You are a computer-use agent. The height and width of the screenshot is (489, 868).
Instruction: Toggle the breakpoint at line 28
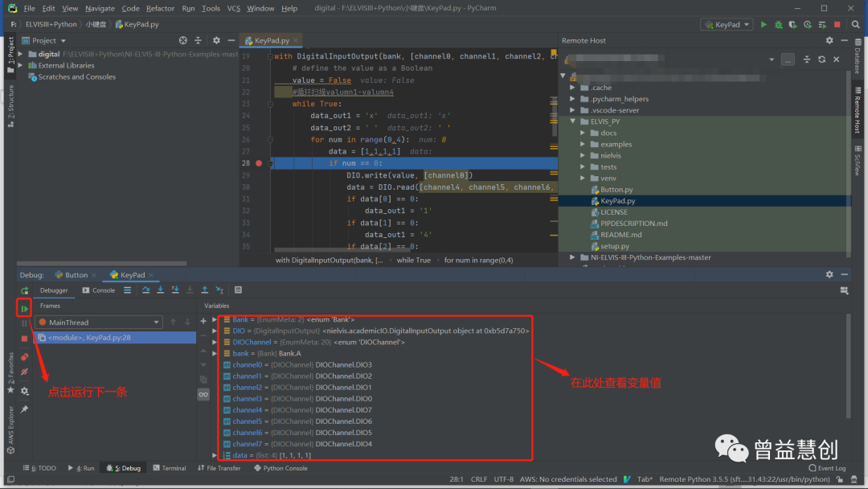pos(259,163)
